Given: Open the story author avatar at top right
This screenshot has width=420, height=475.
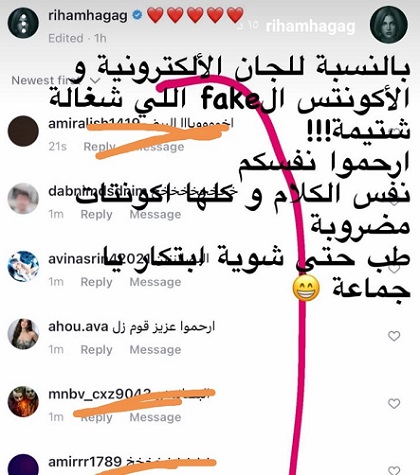Looking at the screenshot, I should (389, 25).
